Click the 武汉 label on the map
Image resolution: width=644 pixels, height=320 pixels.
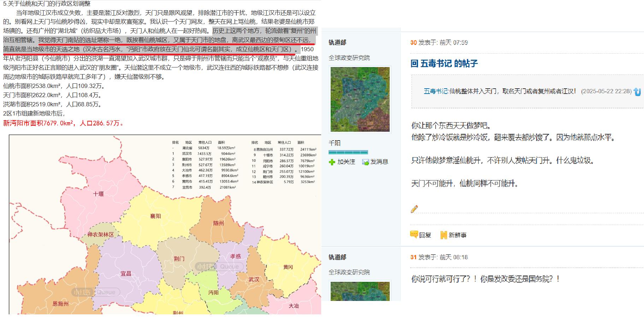[x=254, y=279]
